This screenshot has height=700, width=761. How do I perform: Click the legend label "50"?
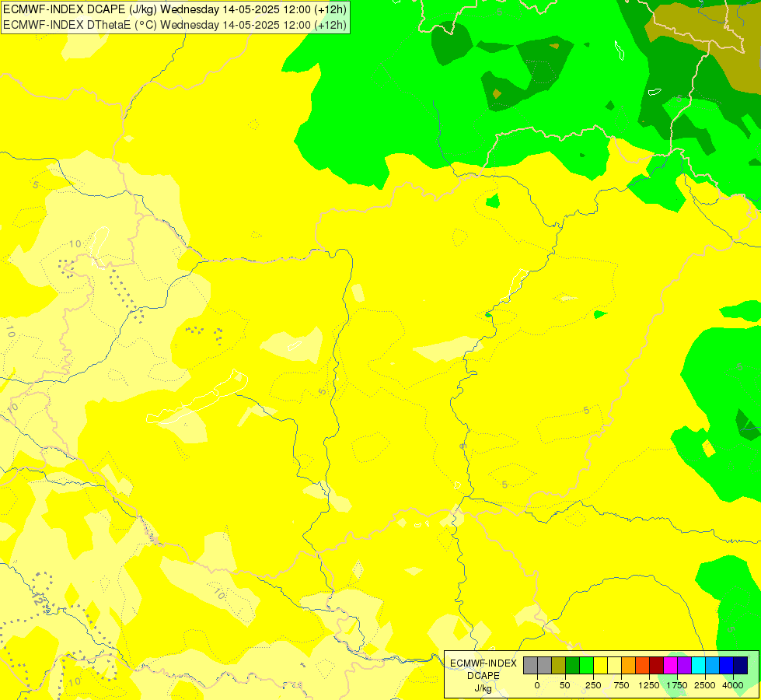click(x=565, y=685)
